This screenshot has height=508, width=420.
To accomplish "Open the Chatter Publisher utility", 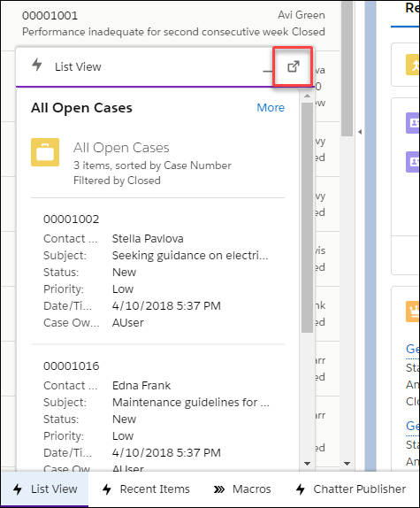I will pyautogui.click(x=351, y=489).
